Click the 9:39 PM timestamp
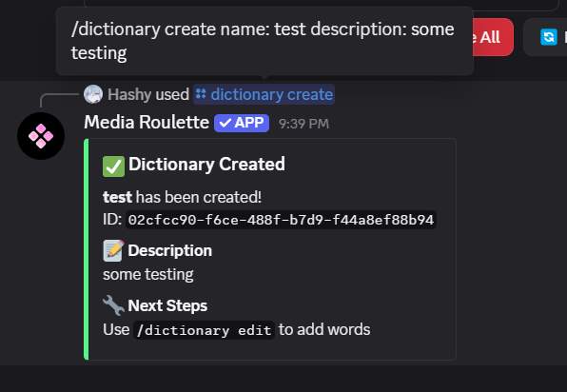 pos(303,124)
